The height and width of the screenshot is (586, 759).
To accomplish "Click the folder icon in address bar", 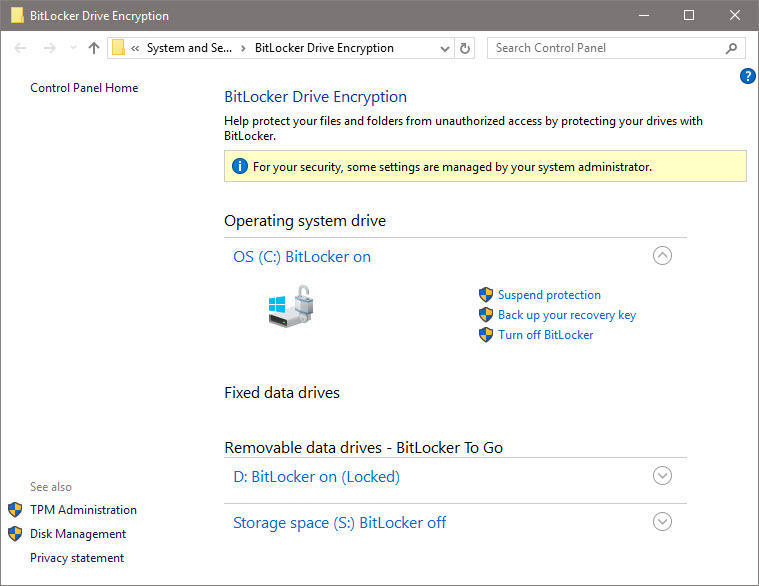I will (119, 48).
